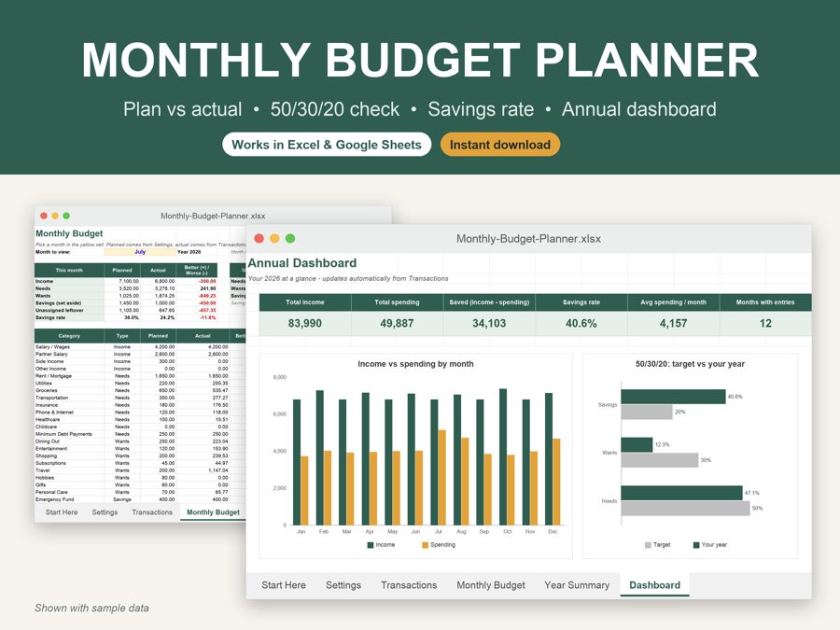Click the Subscriptions category cell
The height and width of the screenshot is (630, 840).
[69, 463]
